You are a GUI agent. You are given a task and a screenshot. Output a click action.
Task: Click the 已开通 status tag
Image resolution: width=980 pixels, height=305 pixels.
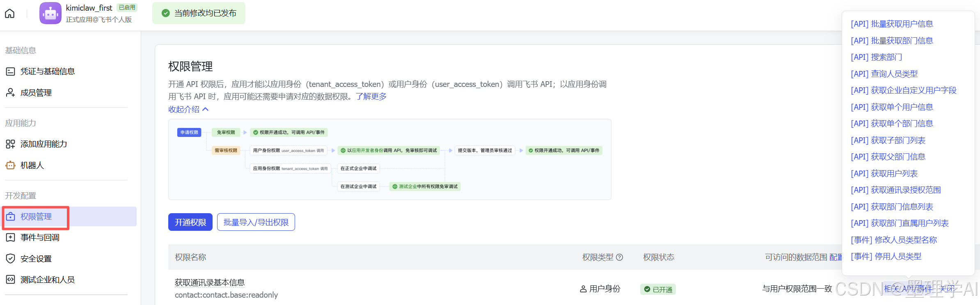(x=658, y=289)
